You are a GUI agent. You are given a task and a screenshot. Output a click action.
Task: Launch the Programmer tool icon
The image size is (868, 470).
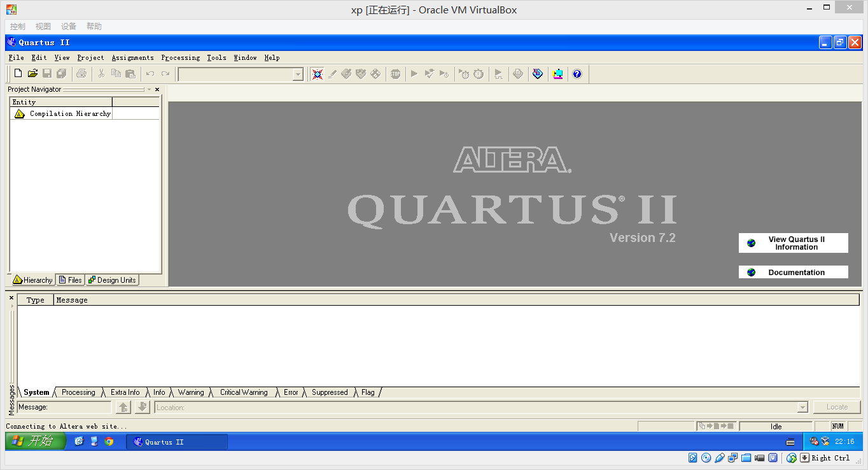pos(538,74)
